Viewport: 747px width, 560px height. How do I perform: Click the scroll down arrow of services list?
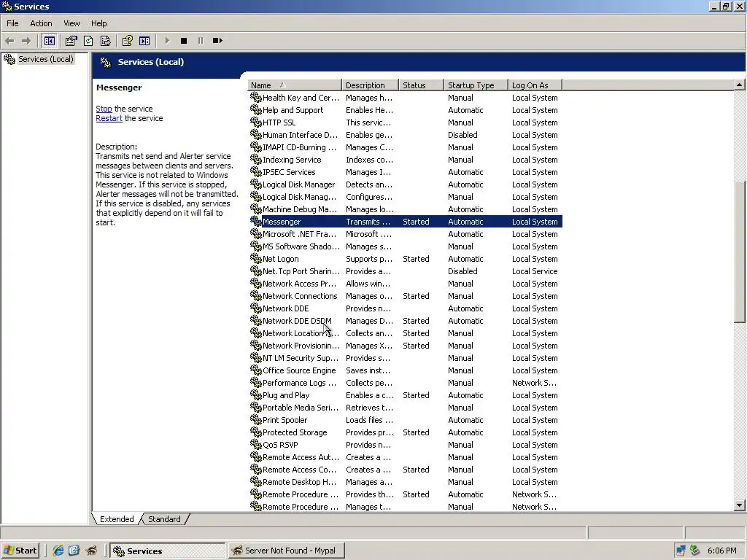point(739,506)
